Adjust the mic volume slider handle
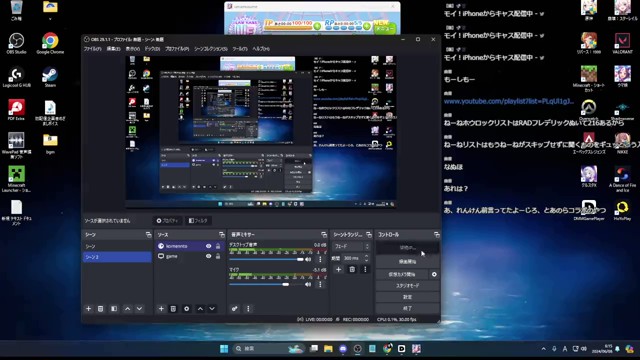Image resolution: width=640 pixels, height=360 pixels. (286, 284)
